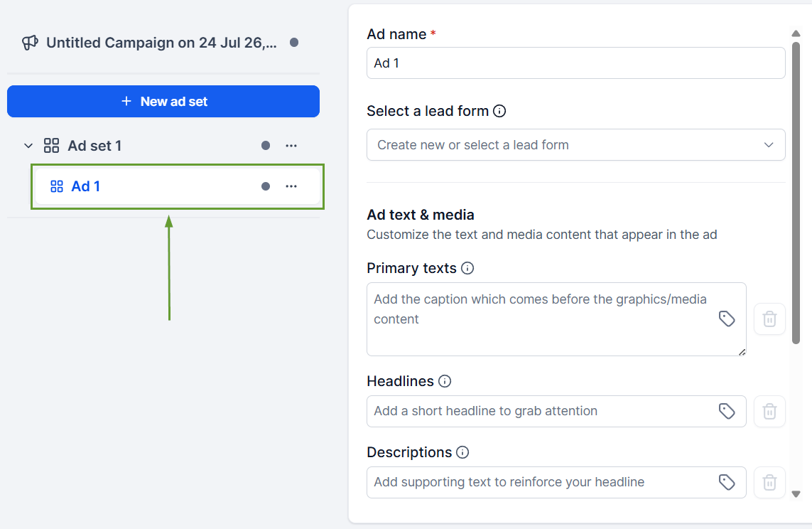812x529 pixels.
Task: Click tag icon in Primary texts field
Action: click(x=727, y=319)
